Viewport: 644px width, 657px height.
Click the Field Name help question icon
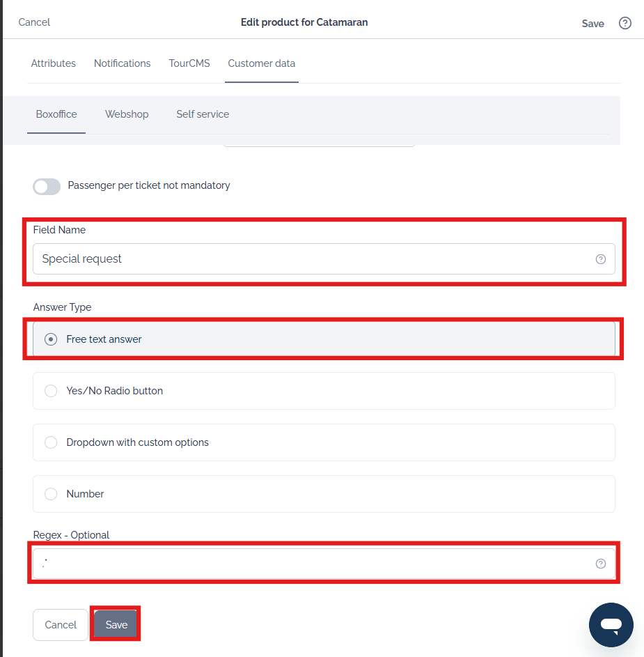click(x=600, y=259)
